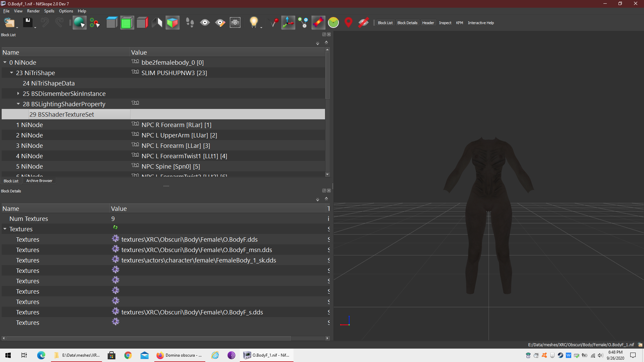Image resolution: width=644 pixels, height=362 pixels.
Task: Click the Save View eye-pencil icon
Action: 220,23
